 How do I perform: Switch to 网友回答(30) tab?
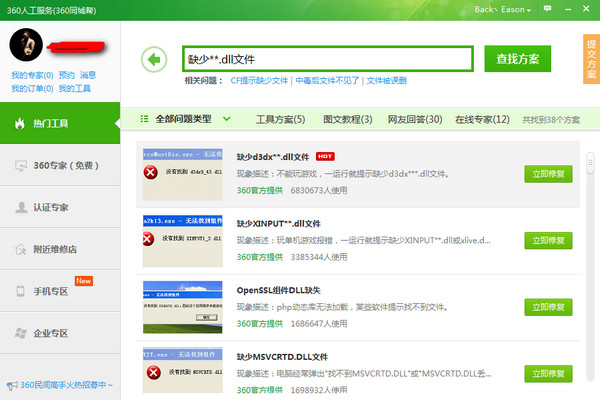[415, 119]
